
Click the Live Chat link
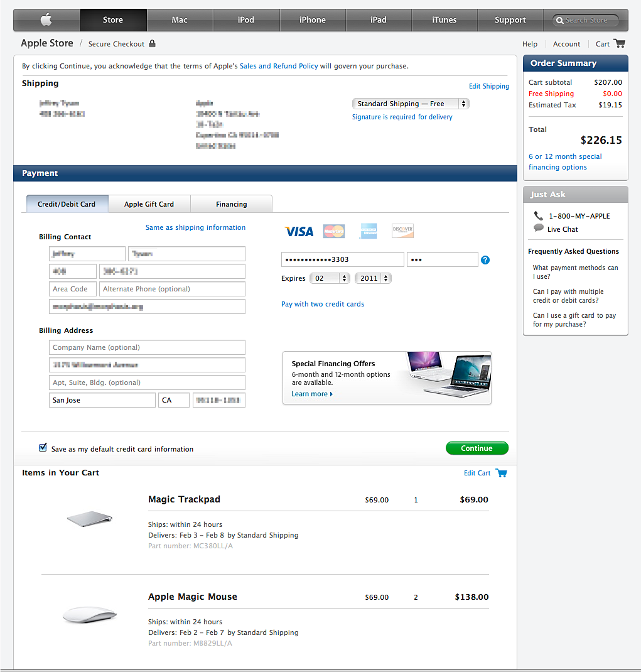(x=563, y=229)
